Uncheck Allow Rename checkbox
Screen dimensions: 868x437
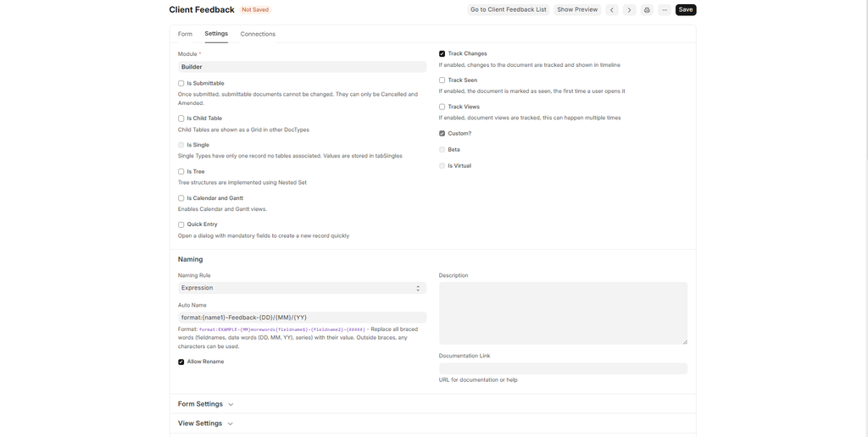[181, 362]
